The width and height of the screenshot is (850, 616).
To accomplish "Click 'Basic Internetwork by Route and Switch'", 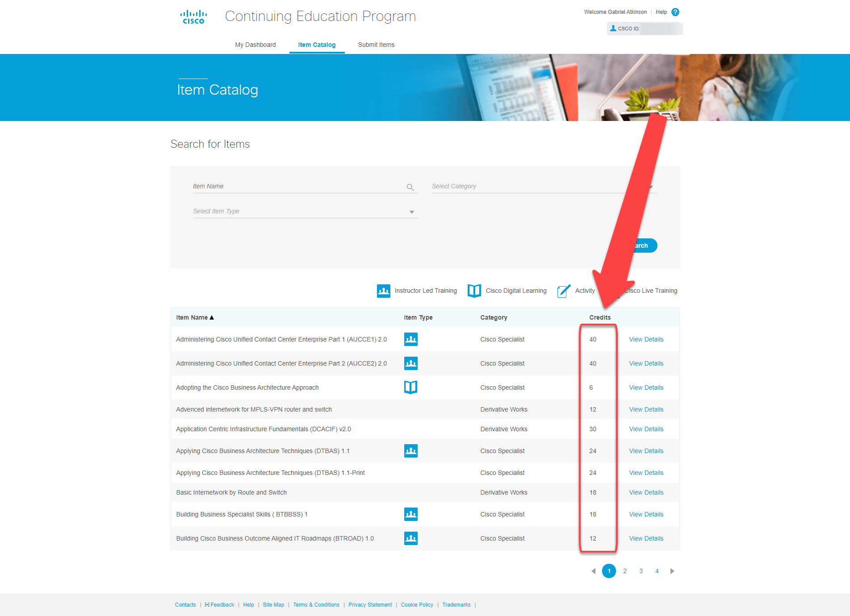I will pos(231,492).
